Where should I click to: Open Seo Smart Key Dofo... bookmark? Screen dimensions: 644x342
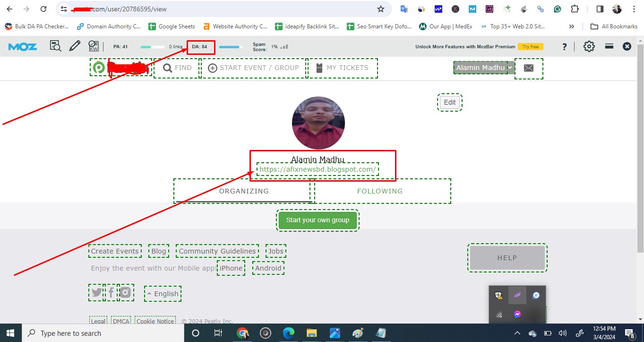(379, 26)
